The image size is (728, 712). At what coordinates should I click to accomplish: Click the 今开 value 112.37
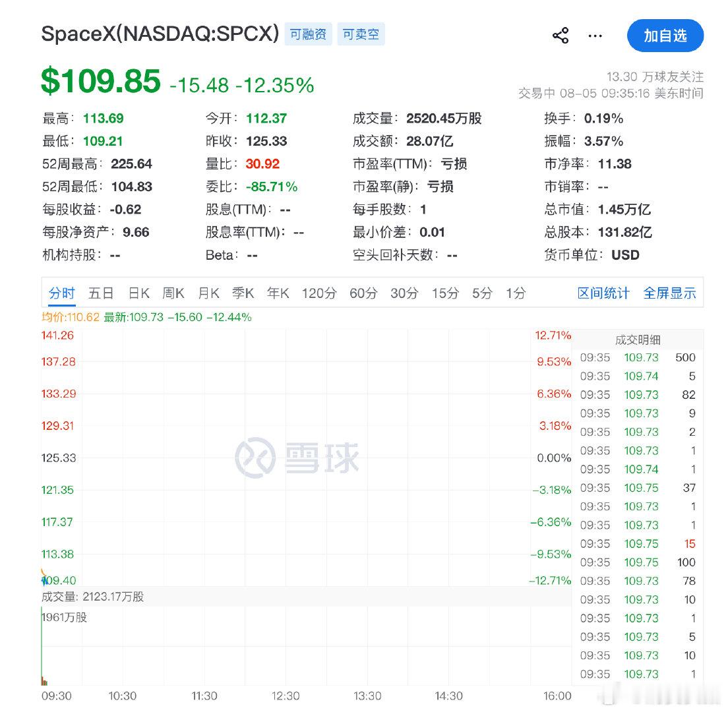[266, 119]
